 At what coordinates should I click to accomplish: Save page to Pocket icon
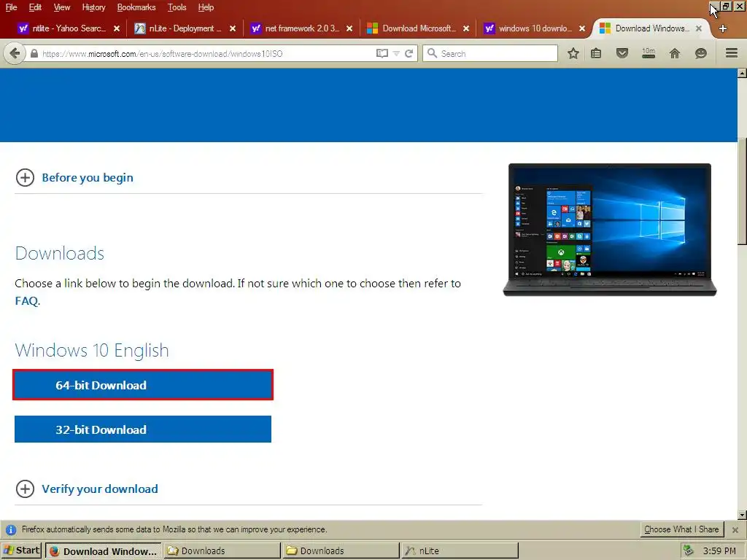622,52
